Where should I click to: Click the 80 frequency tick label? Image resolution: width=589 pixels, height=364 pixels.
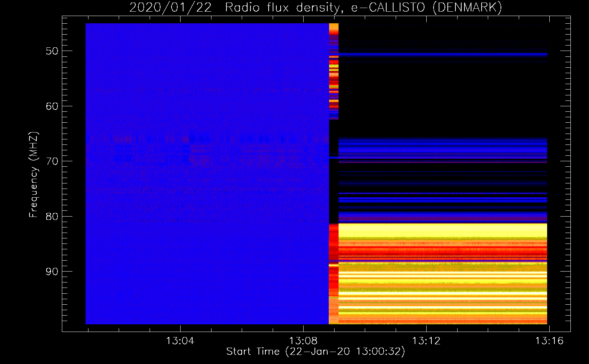pyautogui.click(x=52, y=217)
